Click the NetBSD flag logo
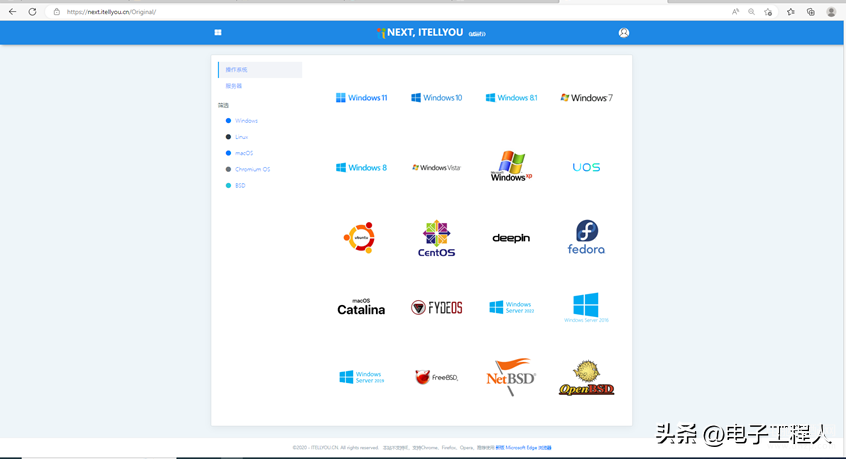This screenshot has width=846, height=459. click(x=511, y=377)
